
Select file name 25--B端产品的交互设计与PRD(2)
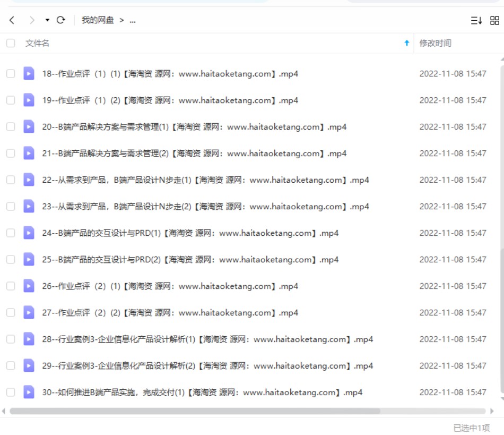point(190,260)
